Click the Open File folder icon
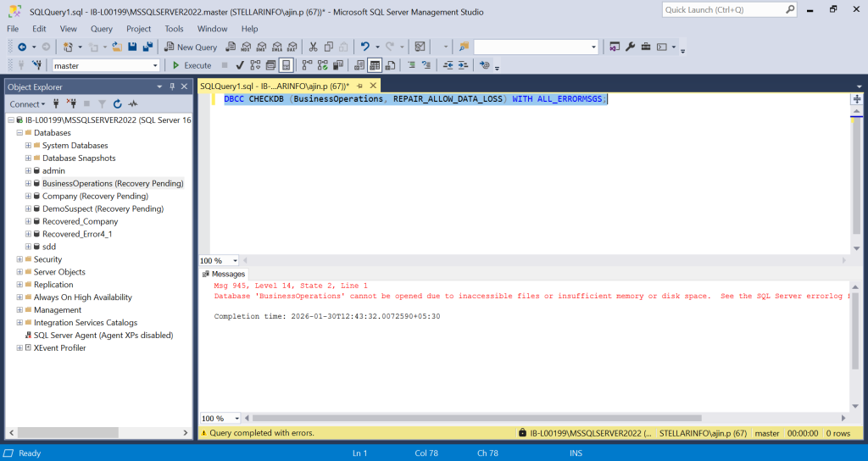 point(117,47)
